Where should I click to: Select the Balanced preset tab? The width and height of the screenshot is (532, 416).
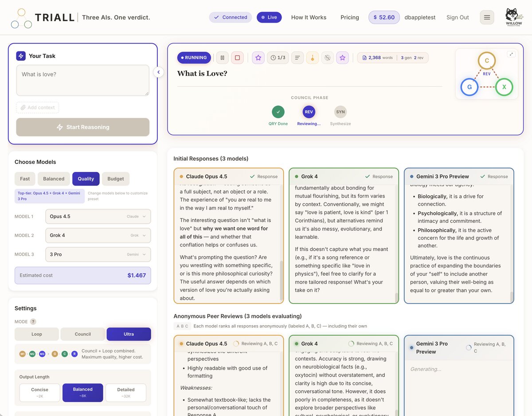(x=54, y=179)
